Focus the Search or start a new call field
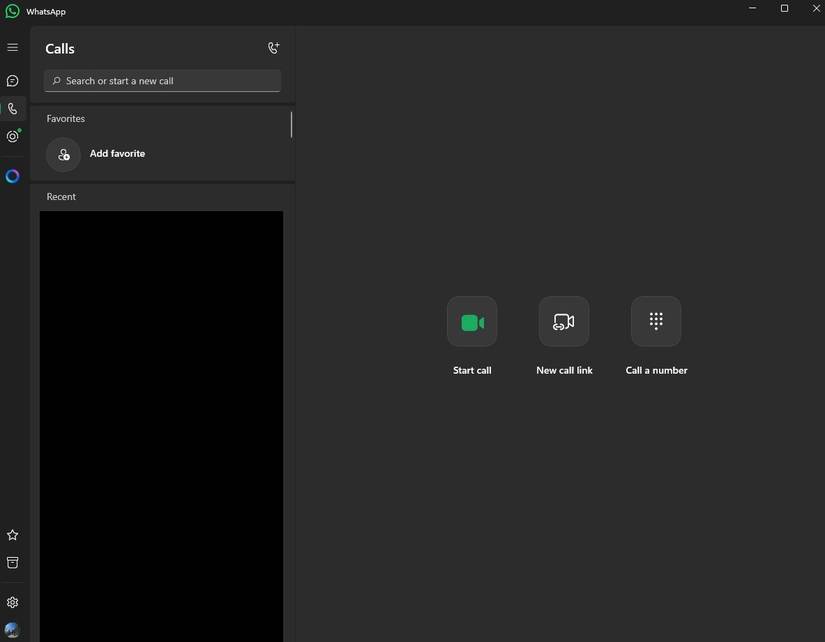 (x=163, y=81)
